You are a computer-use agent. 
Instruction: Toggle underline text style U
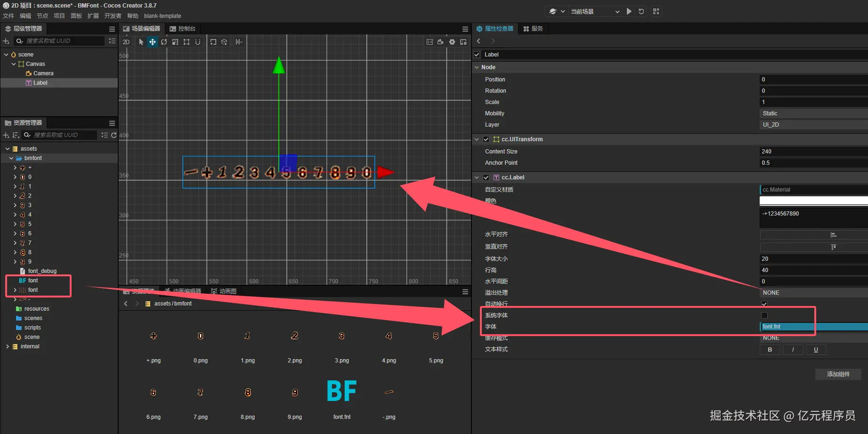pos(816,350)
